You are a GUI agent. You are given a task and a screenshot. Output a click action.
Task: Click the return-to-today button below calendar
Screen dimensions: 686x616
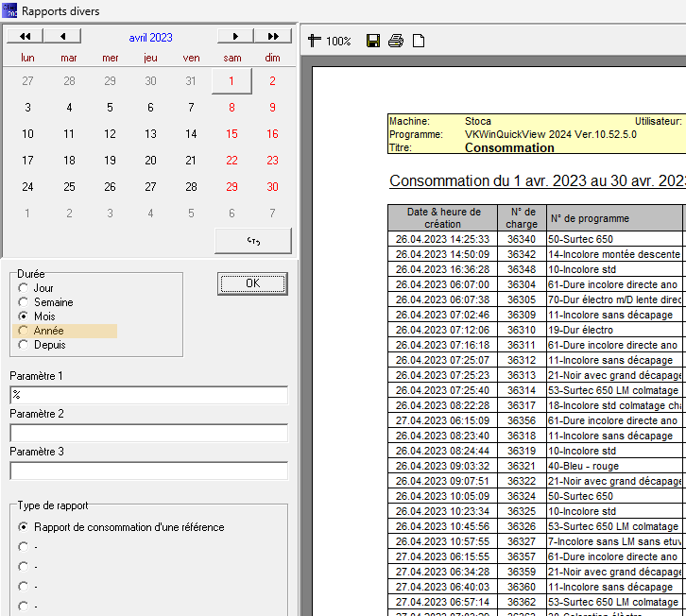tap(252, 242)
